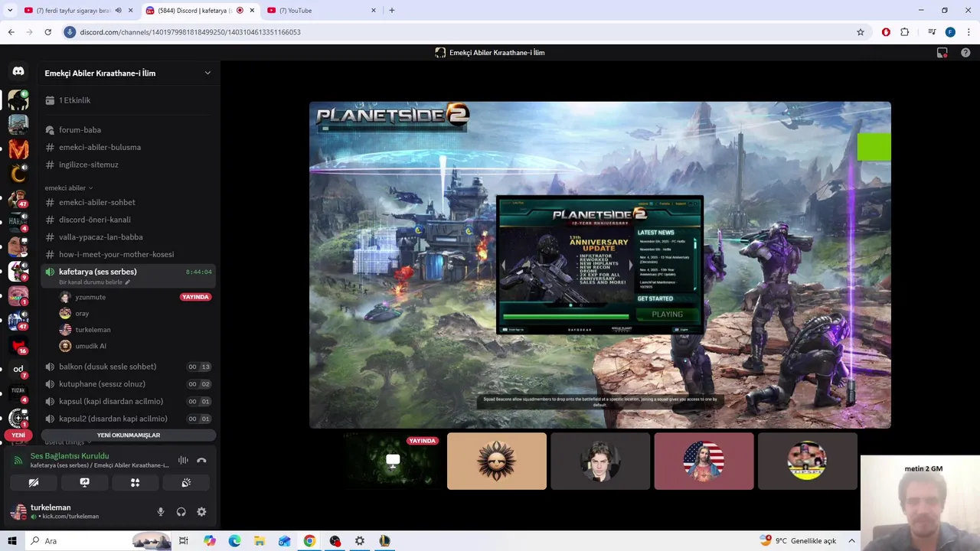The image size is (980, 551).
Task: Turn on camera in voice panel
Action: (x=34, y=483)
